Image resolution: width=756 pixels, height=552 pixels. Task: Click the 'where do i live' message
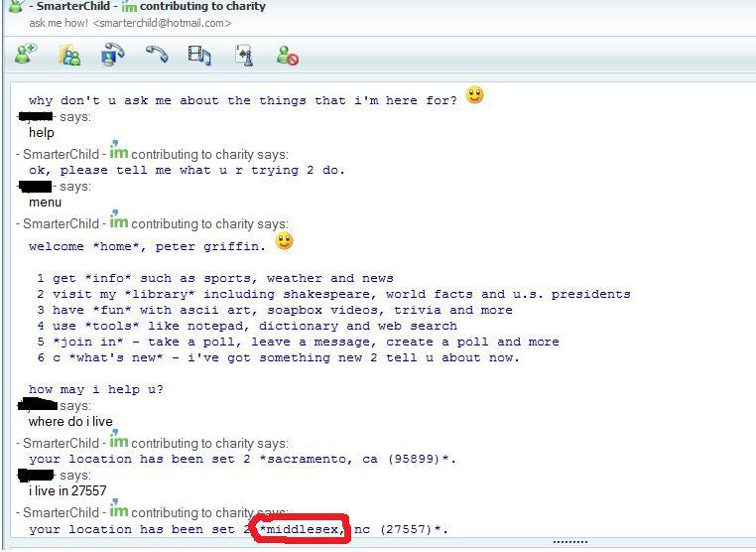pos(70,421)
